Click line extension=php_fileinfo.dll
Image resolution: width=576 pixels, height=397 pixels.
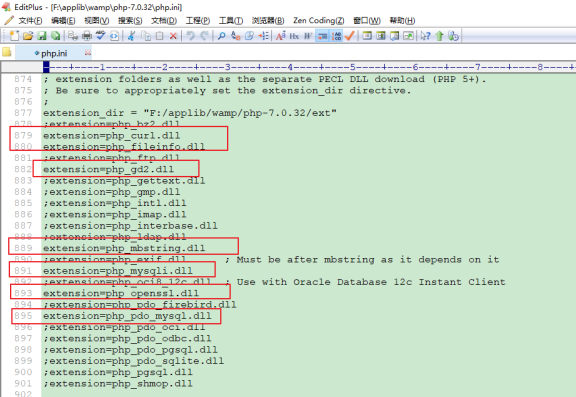click(x=124, y=147)
